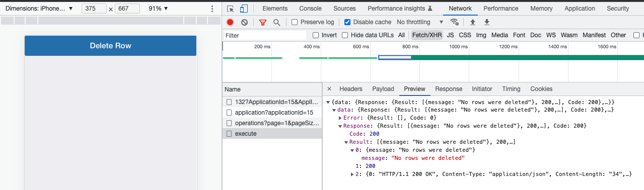Click the Name column header
644x190 pixels.
click(x=272, y=89)
